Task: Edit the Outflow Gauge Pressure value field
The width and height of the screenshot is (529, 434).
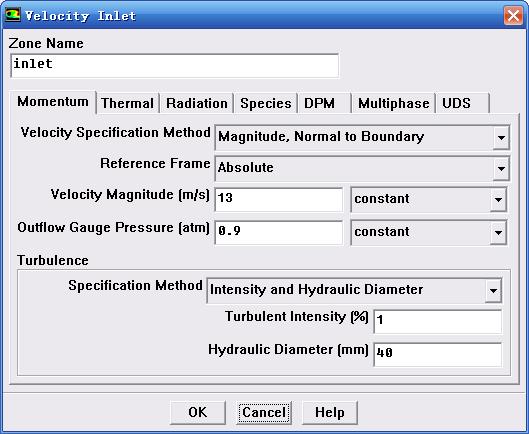Action: (279, 232)
